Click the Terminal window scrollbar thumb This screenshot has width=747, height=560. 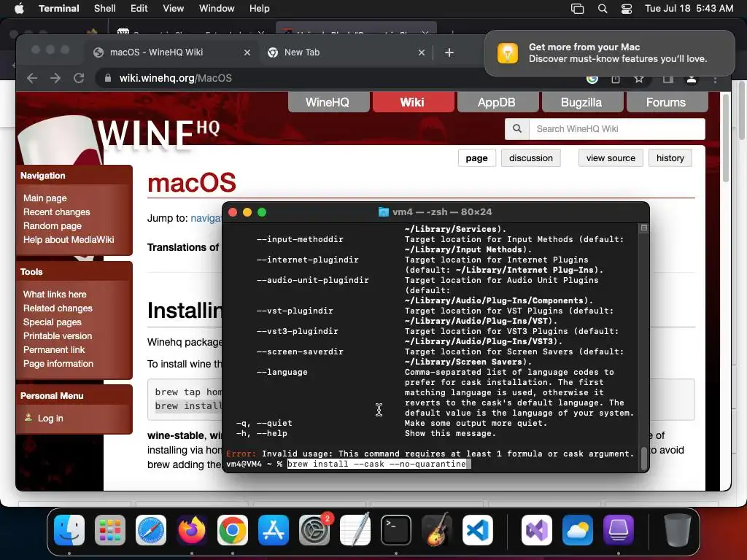643,458
